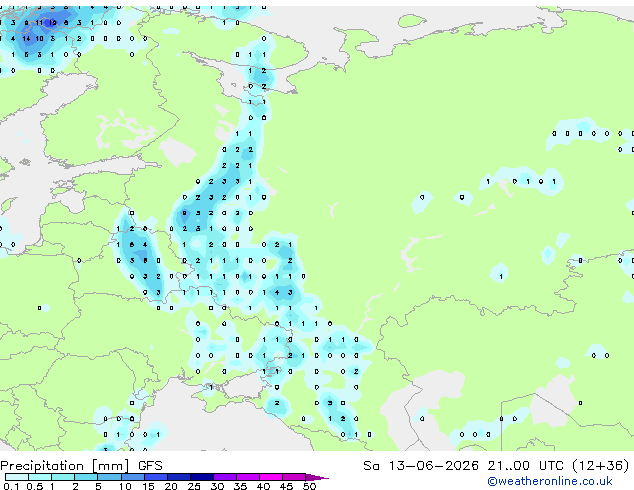Select the 30–35 mm purple legend swatch
The image size is (634, 490).
tap(225, 477)
